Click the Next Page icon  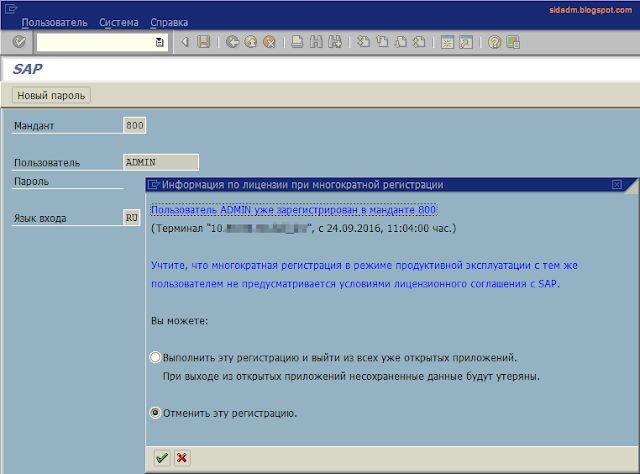click(x=401, y=42)
